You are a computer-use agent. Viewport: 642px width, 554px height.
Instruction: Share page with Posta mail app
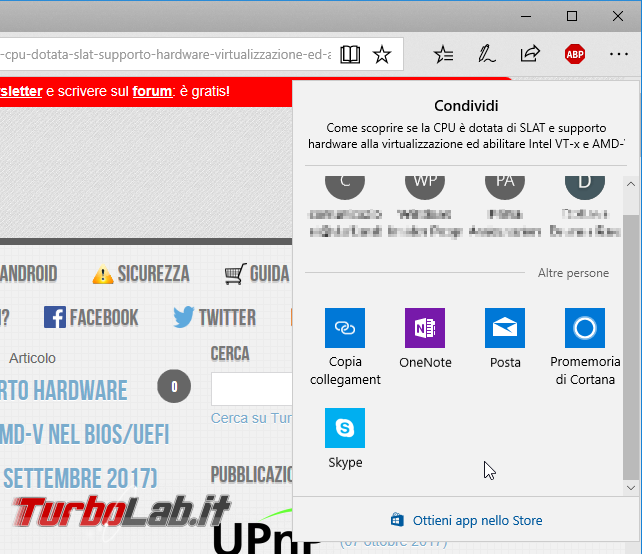pyautogui.click(x=505, y=338)
